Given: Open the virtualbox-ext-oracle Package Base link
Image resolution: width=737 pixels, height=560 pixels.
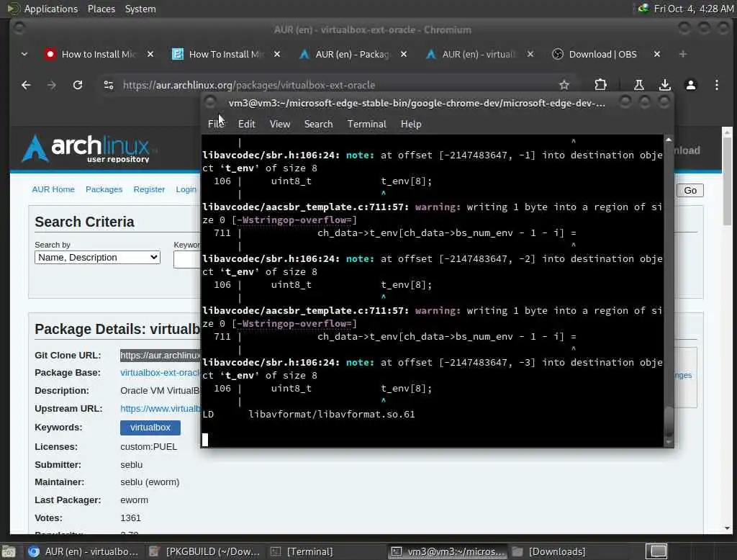Looking at the screenshot, I should (160, 373).
